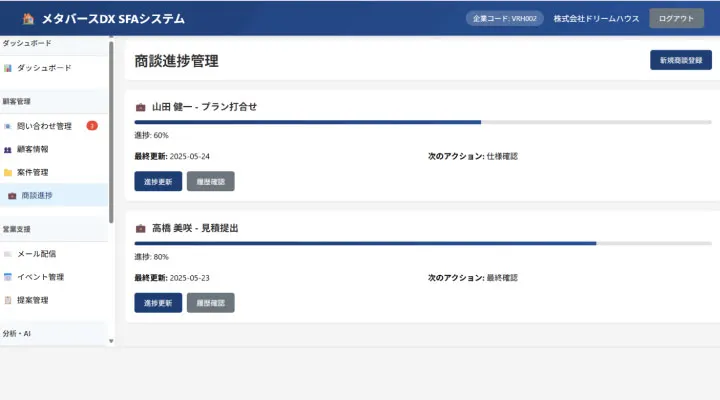Click the dashboard chart icon in sidebar

8,68
